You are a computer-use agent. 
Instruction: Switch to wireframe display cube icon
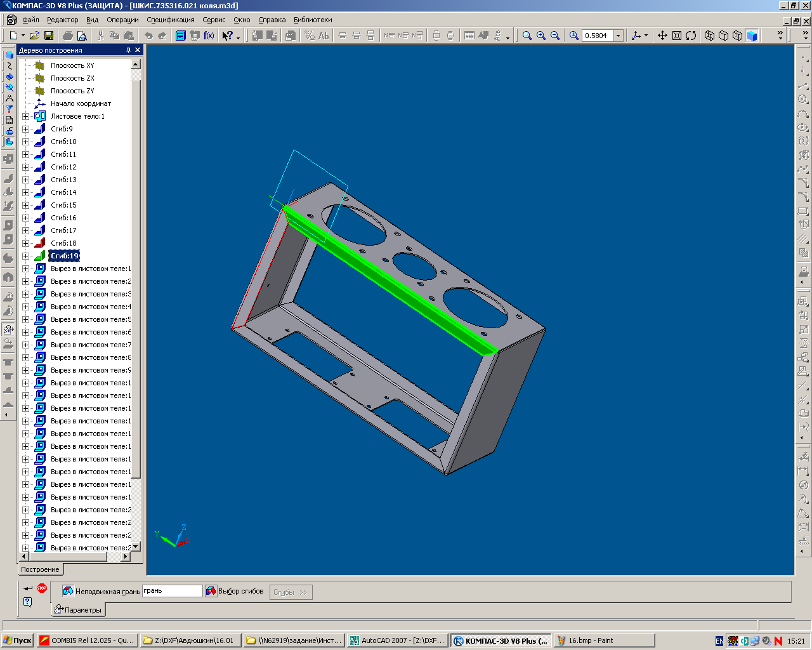(x=710, y=36)
